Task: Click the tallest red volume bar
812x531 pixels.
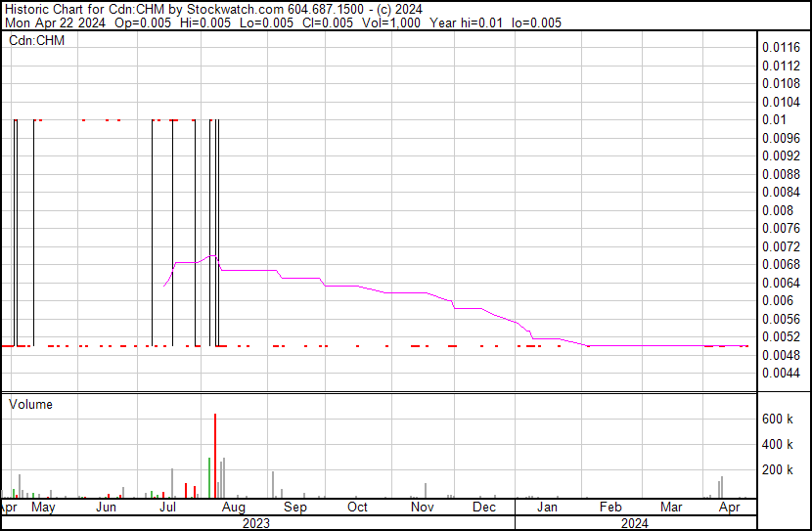Action: pyautogui.click(x=215, y=455)
